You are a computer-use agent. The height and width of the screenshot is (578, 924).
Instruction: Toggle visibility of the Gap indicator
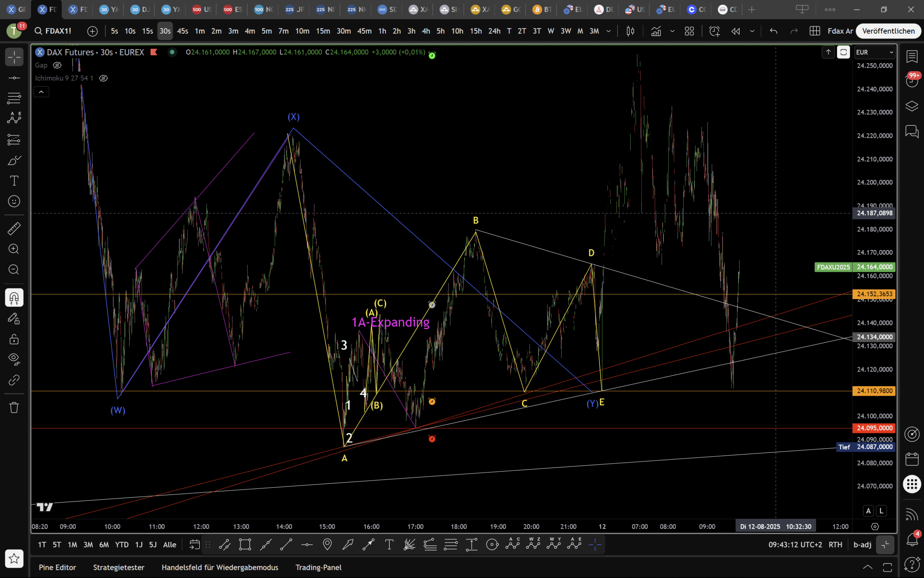tap(57, 65)
